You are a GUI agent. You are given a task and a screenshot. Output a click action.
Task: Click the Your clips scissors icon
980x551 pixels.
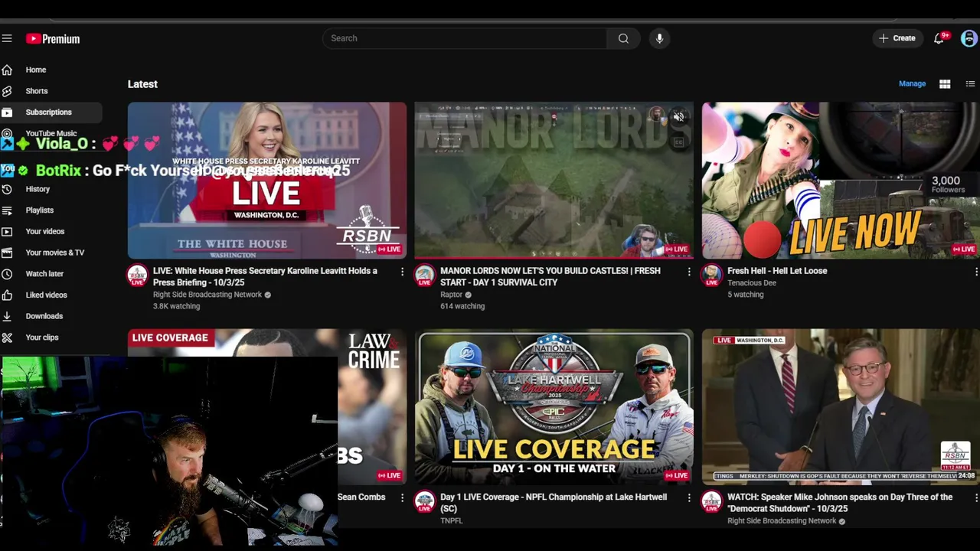click(7, 337)
